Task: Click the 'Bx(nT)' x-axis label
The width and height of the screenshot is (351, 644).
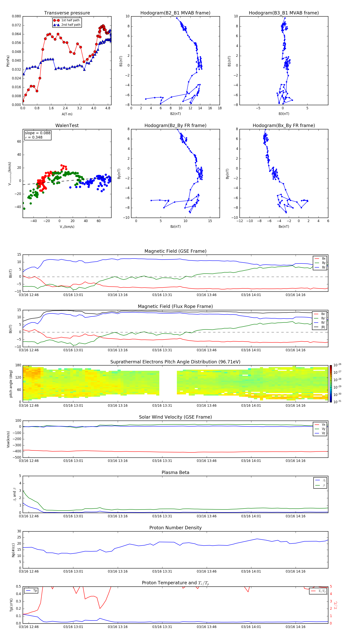Action: tap(284, 227)
